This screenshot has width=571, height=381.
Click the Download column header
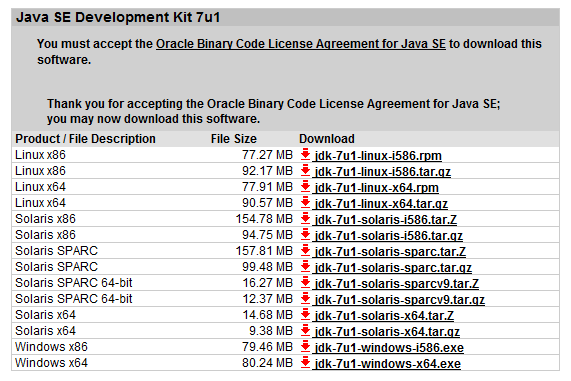327,139
